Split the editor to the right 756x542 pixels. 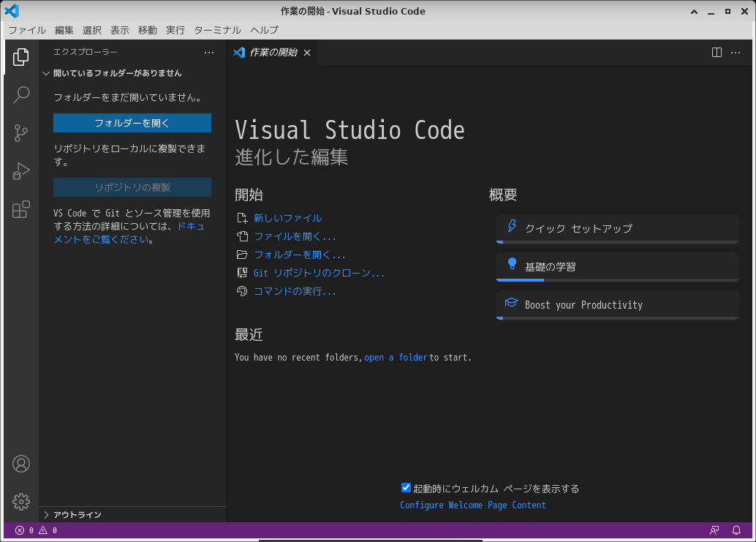point(717,52)
